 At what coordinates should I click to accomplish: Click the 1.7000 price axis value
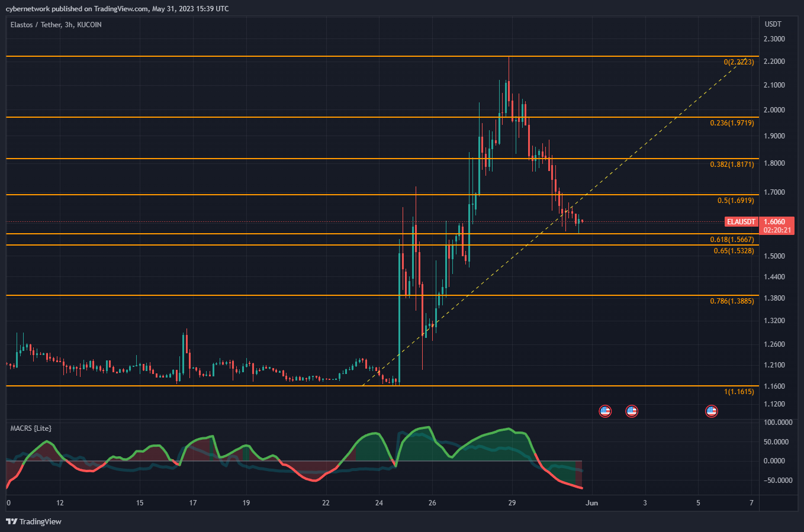tap(774, 192)
